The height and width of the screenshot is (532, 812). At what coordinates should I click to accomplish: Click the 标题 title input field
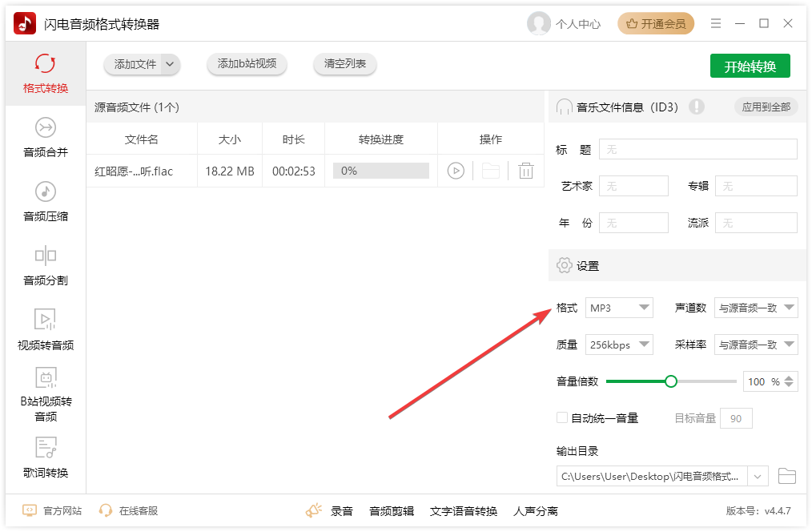[x=697, y=150]
